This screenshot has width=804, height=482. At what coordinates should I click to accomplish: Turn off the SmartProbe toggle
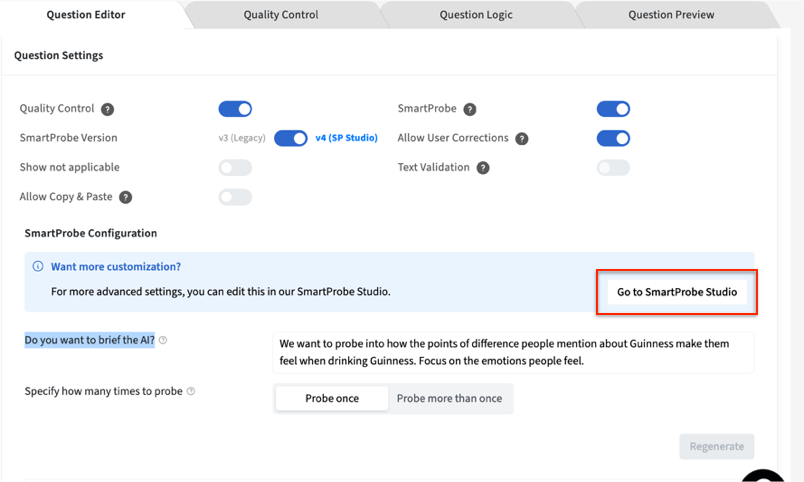pyautogui.click(x=613, y=109)
